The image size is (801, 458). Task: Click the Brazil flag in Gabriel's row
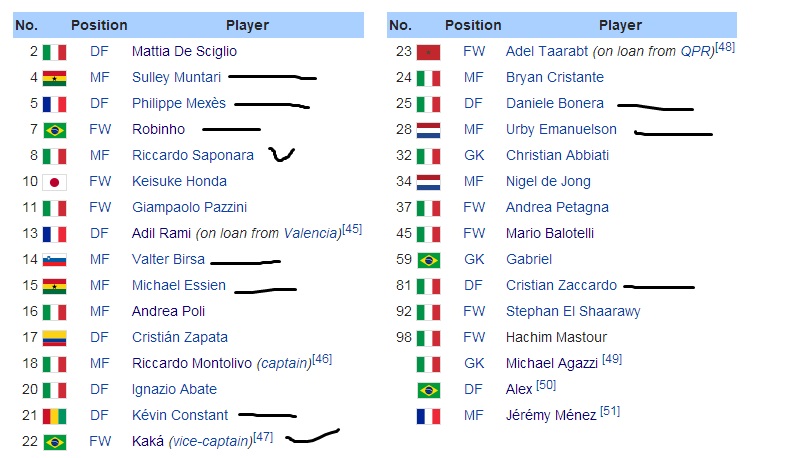pyautogui.click(x=428, y=260)
